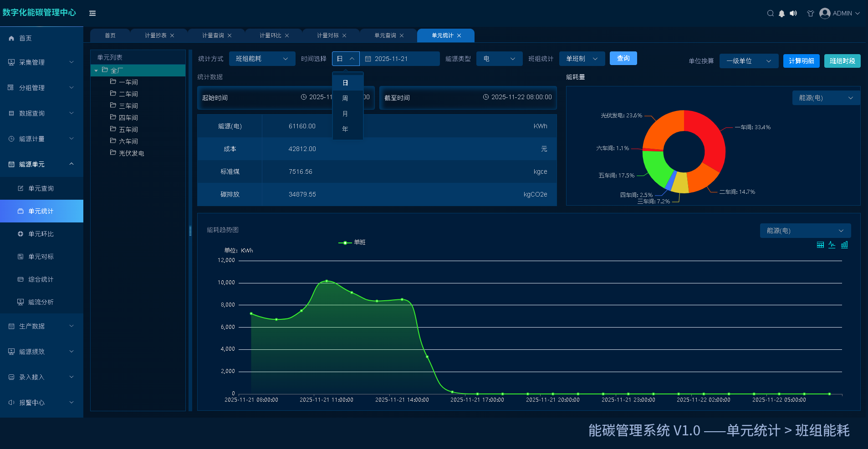
Task: Close the 计量抄表 tab
Action: coord(172,35)
